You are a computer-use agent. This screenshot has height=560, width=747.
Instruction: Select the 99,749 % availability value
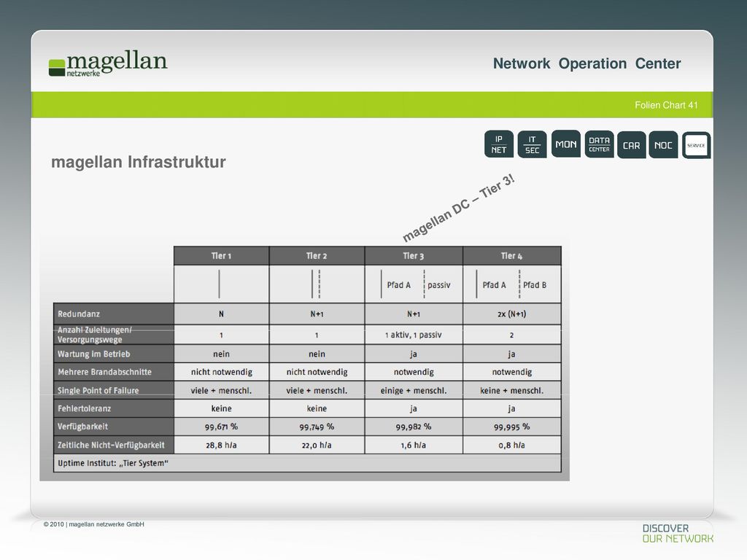coord(317,427)
